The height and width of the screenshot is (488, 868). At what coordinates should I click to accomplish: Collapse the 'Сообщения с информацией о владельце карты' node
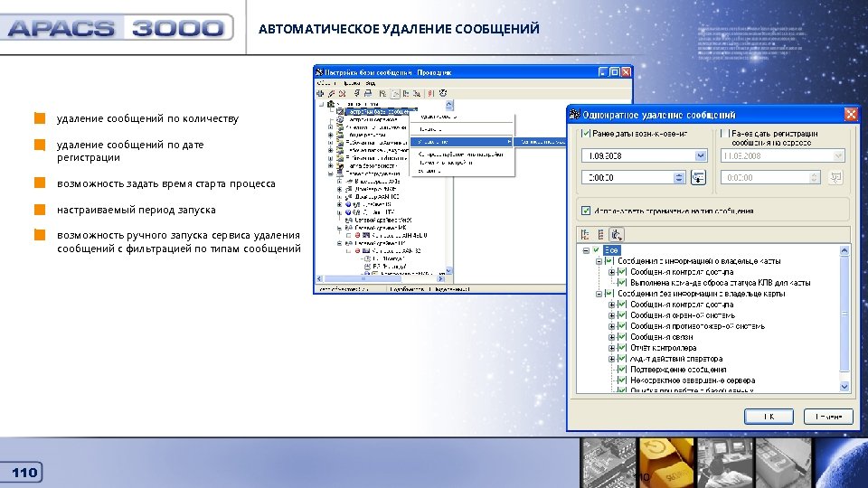click(x=599, y=261)
